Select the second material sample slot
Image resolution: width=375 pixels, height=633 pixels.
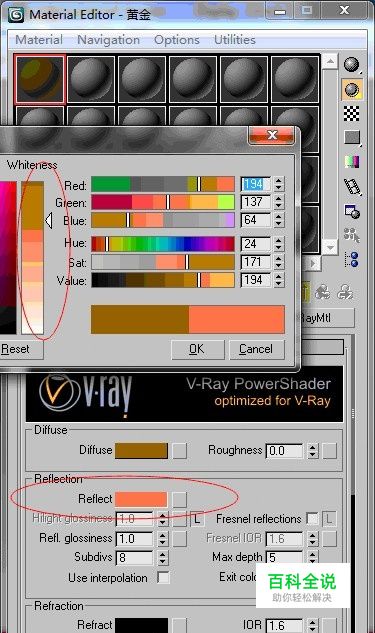91,79
